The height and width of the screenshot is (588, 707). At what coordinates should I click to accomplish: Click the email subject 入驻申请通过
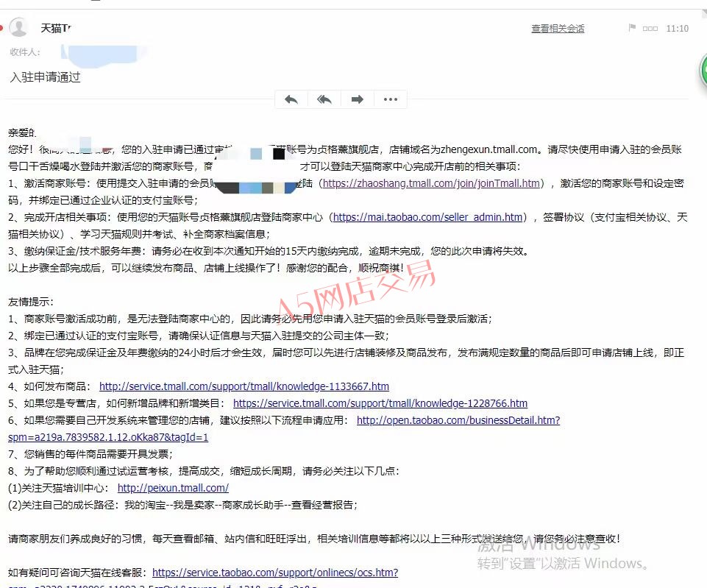click(x=45, y=77)
